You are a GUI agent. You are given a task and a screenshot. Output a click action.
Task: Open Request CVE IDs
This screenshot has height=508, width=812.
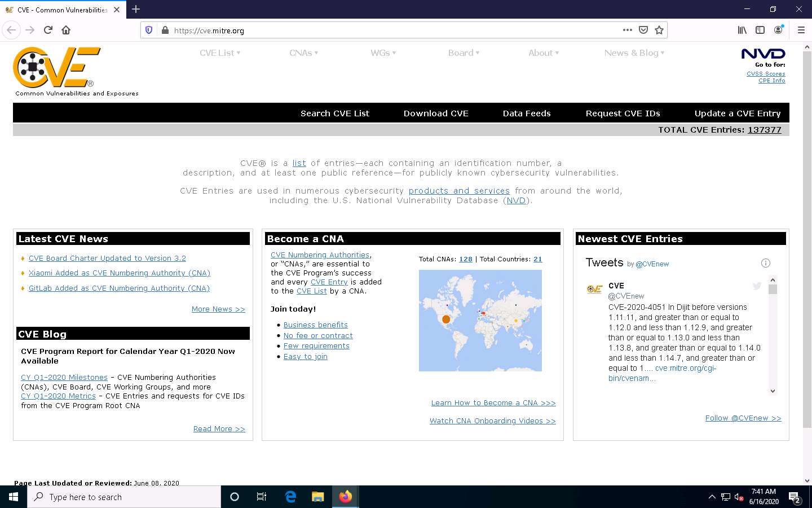[x=623, y=113]
